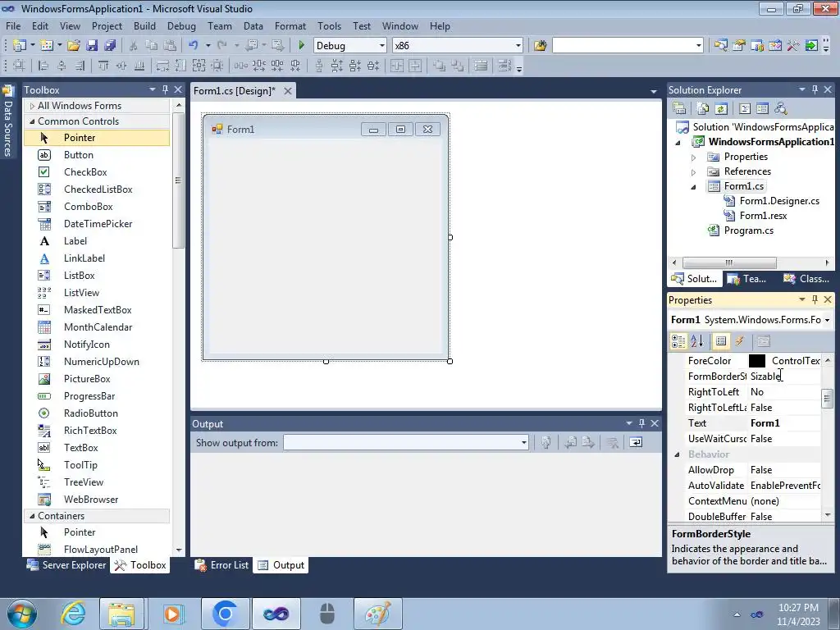Select Form1.Designer.cs in Solution Explorer
The height and width of the screenshot is (630, 840).
tap(779, 201)
